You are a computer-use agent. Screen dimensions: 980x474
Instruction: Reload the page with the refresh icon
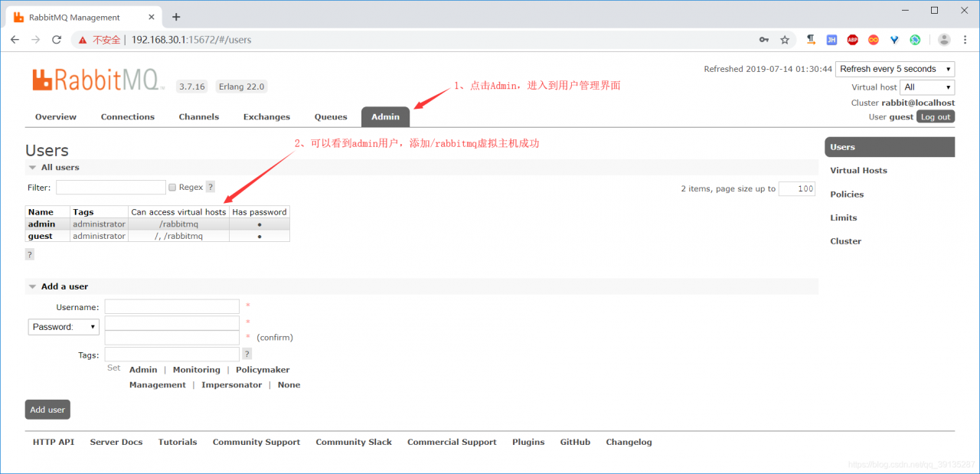(57, 40)
